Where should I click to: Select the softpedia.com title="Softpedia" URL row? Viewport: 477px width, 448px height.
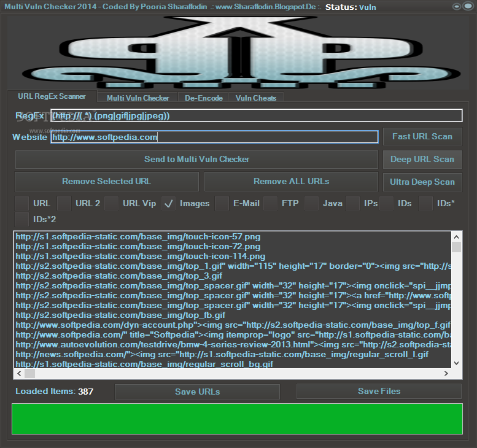233,334
